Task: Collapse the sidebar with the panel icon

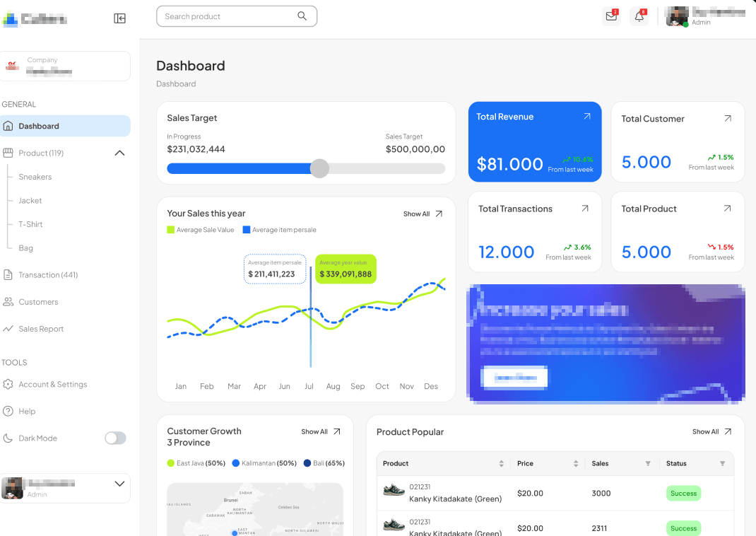Action: pyautogui.click(x=119, y=18)
